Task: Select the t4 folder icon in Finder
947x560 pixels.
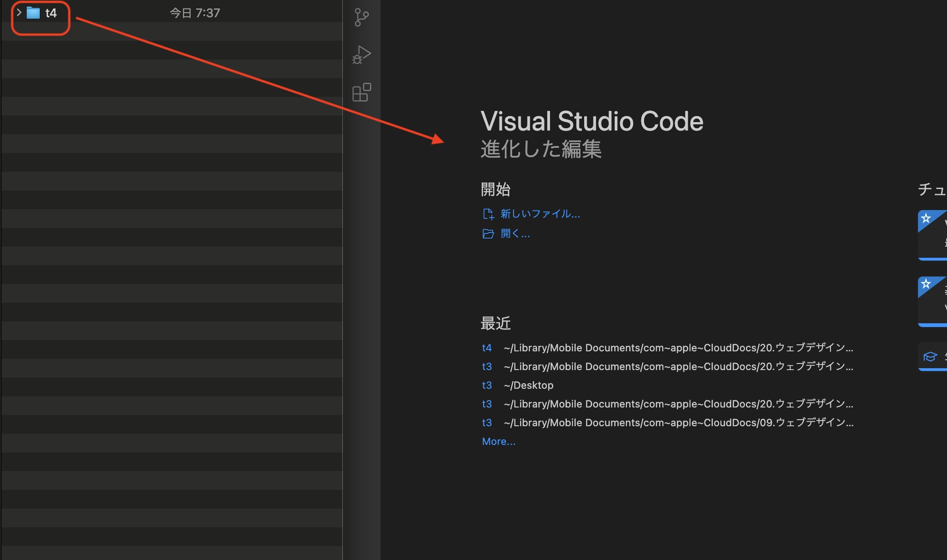Action: (33, 13)
